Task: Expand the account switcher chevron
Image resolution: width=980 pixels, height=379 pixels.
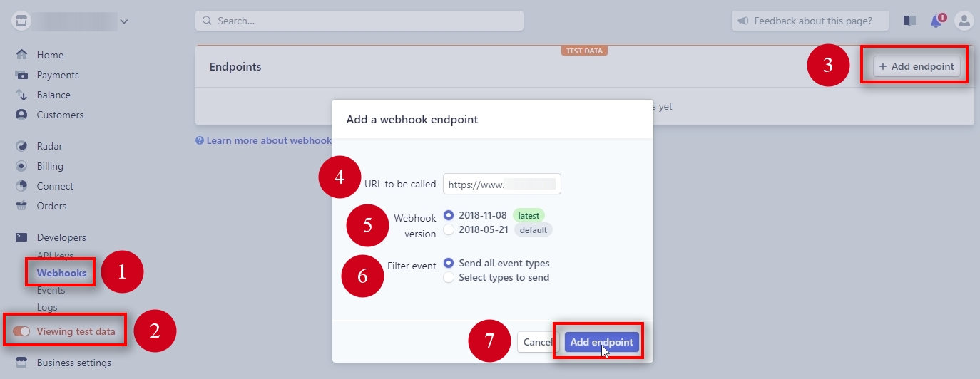Action: [124, 21]
